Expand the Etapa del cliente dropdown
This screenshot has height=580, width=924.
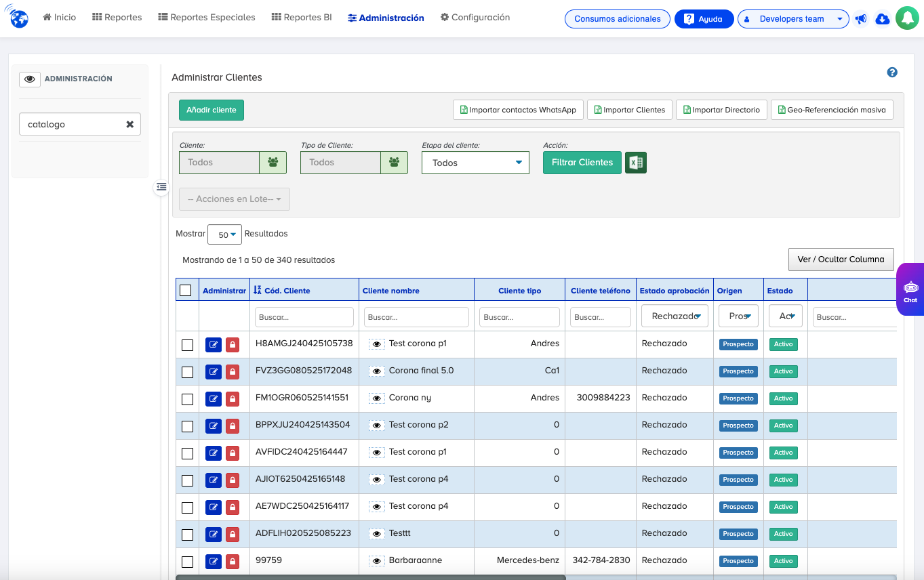(x=475, y=163)
